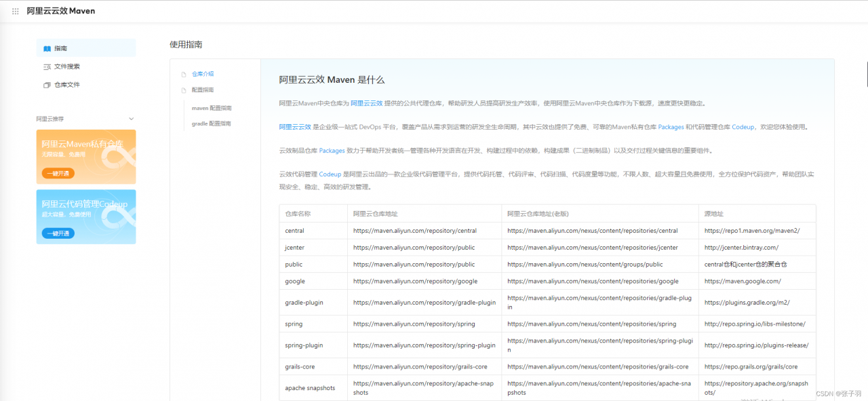Click the nexus/content/groups/public old address
Image resolution: width=868 pixels, height=401 pixels.
585,265
